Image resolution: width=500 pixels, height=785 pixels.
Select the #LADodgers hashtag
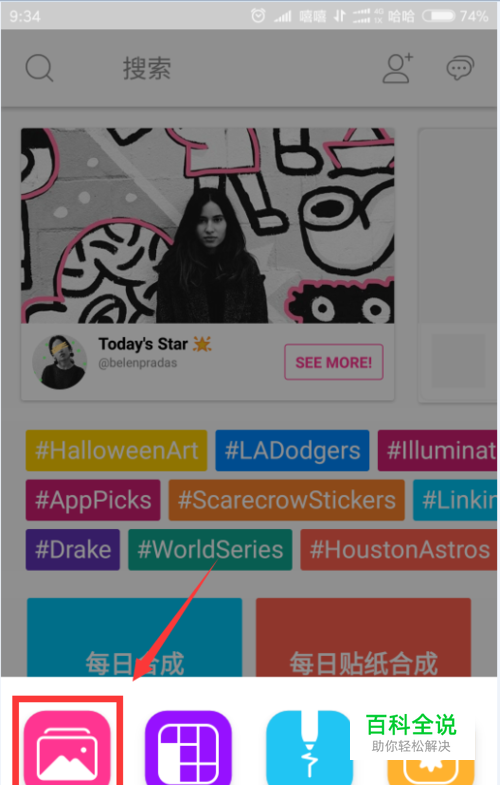(x=292, y=451)
